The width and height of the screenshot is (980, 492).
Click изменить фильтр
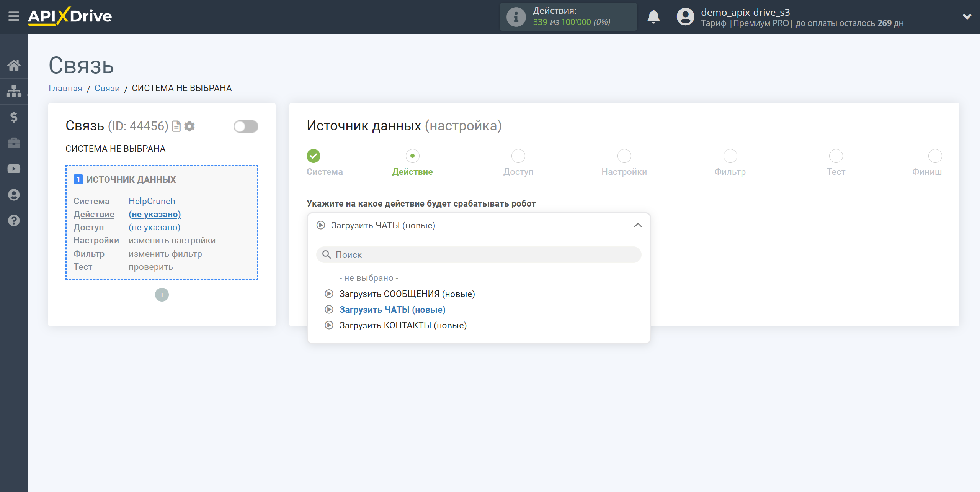coord(165,254)
